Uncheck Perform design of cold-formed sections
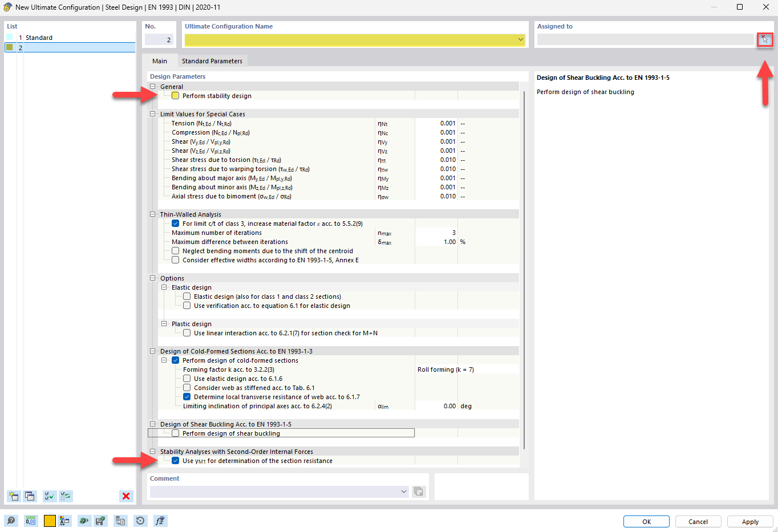Image resolution: width=778 pixels, height=532 pixels. coord(175,360)
